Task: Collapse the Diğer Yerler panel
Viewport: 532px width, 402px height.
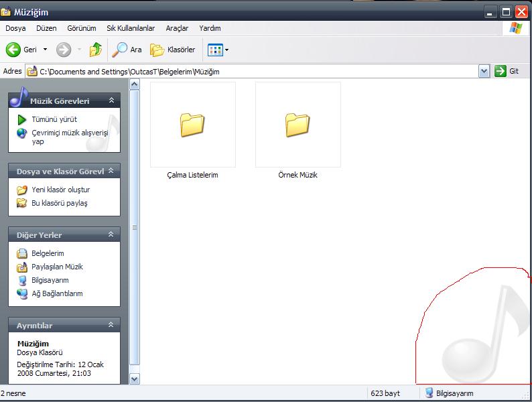Action: click(111, 234)
